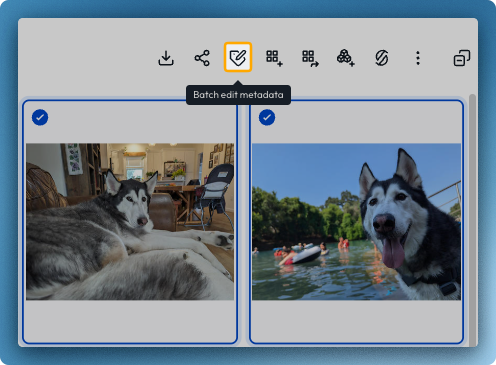496x365 pixels.
Task: Click the Batch edit metadata icon
Action: pyautogui.click(x=238, y=57)
